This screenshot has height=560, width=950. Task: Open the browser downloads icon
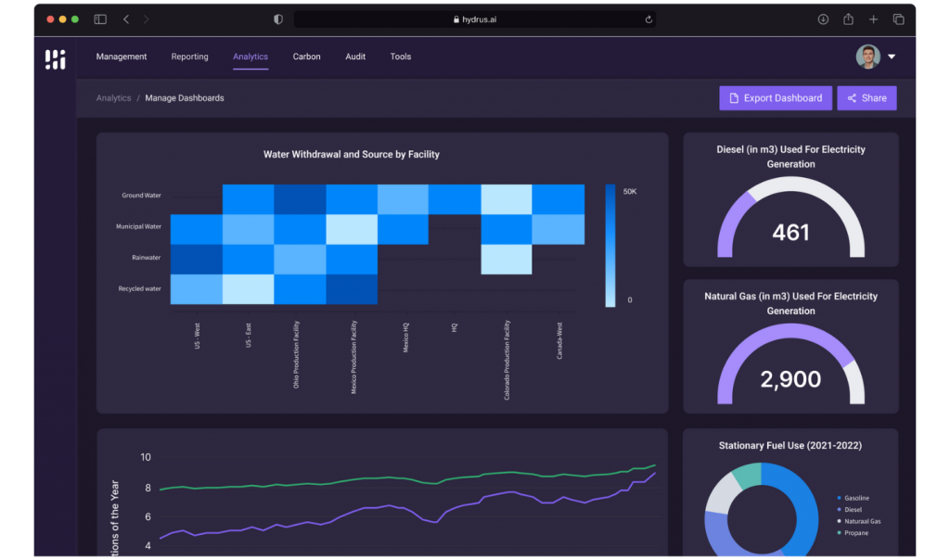[823, 19]
